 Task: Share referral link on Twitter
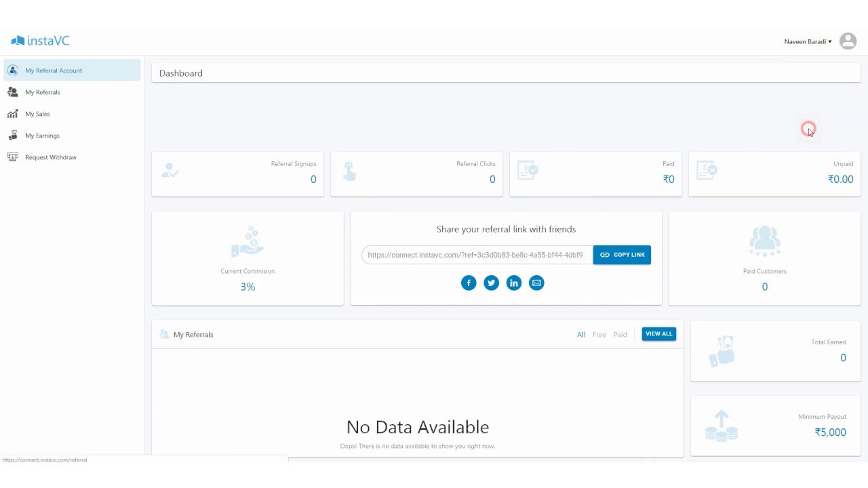click(491, 283)
